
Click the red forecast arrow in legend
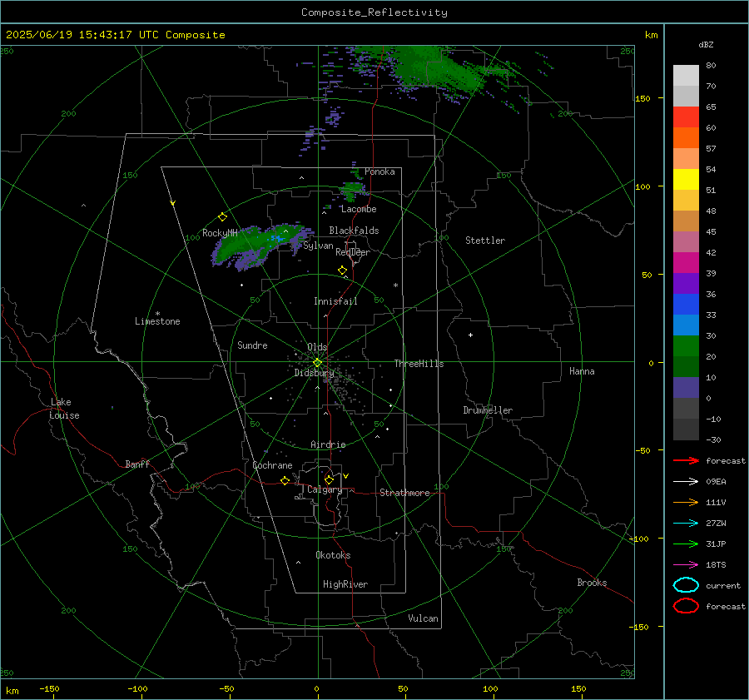[686, 460]
